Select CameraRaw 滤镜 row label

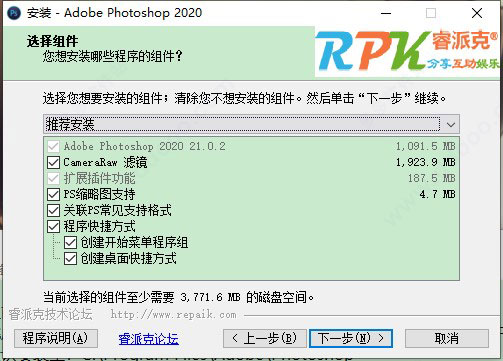105,162
